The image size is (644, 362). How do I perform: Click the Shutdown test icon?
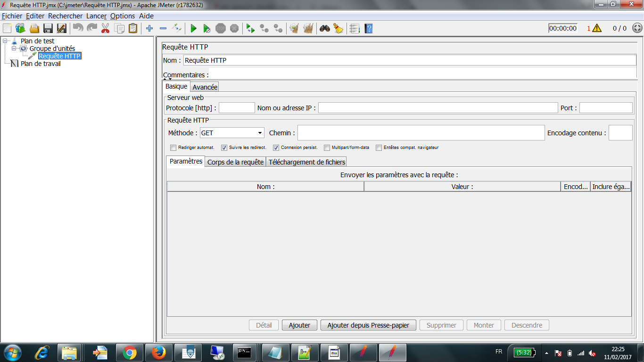pos(234,28)
